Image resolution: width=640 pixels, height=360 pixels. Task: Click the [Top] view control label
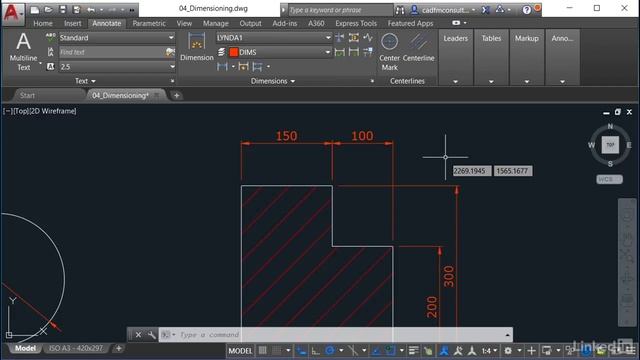(20, 111)
